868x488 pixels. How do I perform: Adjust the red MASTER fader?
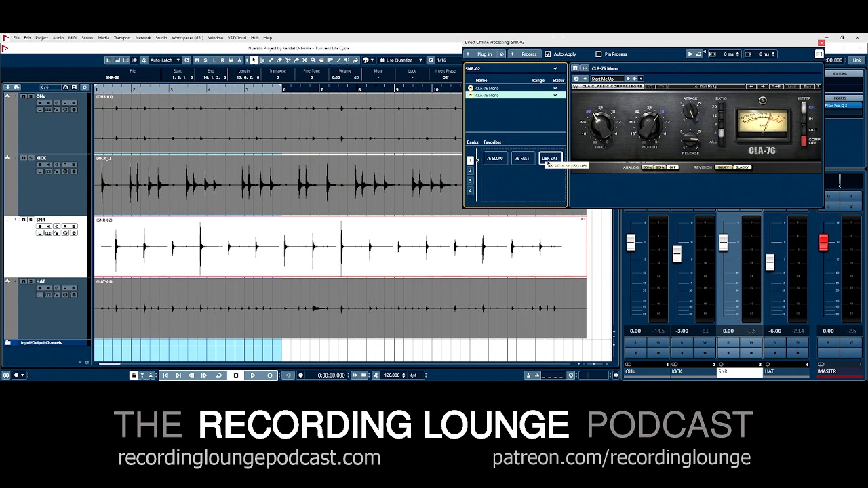point(823,243)
